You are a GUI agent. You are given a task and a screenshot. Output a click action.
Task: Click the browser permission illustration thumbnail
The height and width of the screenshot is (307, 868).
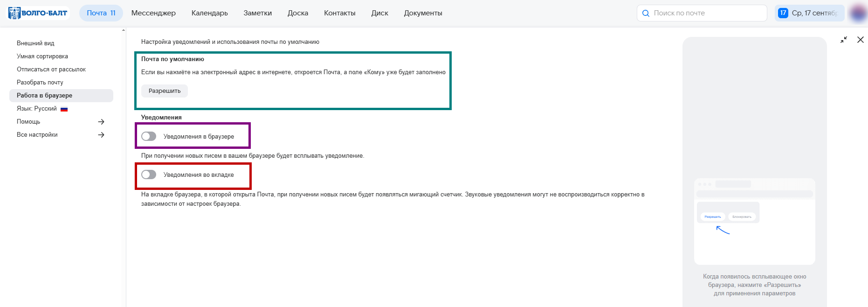[x=754, y=221]
